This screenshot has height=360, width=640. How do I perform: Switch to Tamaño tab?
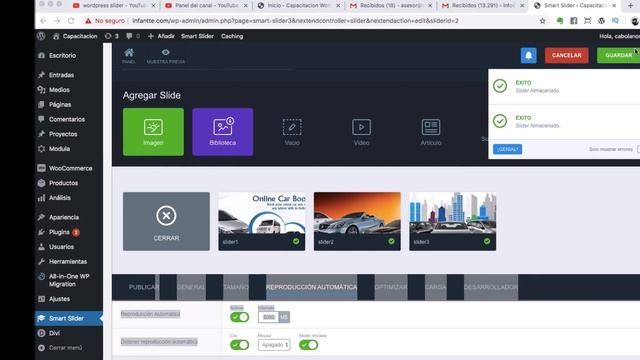tap(236, 287)
